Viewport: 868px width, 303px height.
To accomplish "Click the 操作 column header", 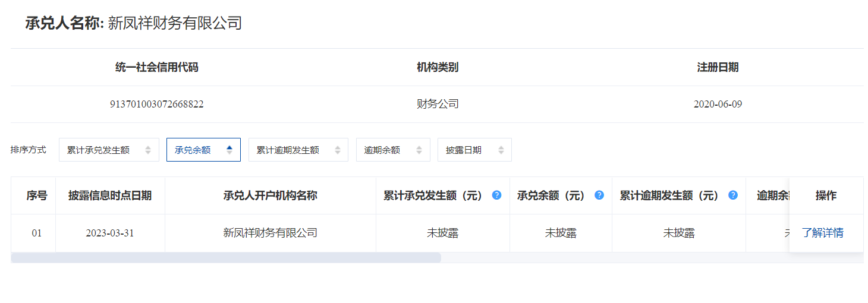I will 826,195.
